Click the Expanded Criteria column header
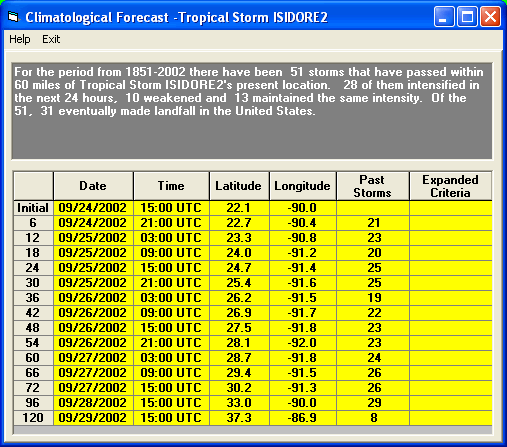The image size is (507, 447). (450, 186)
